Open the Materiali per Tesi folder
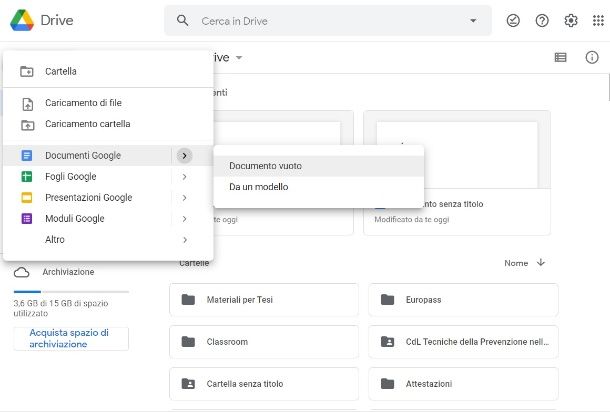Image resolution: width=610 pixels, height=412 pixels. point(264,300)
